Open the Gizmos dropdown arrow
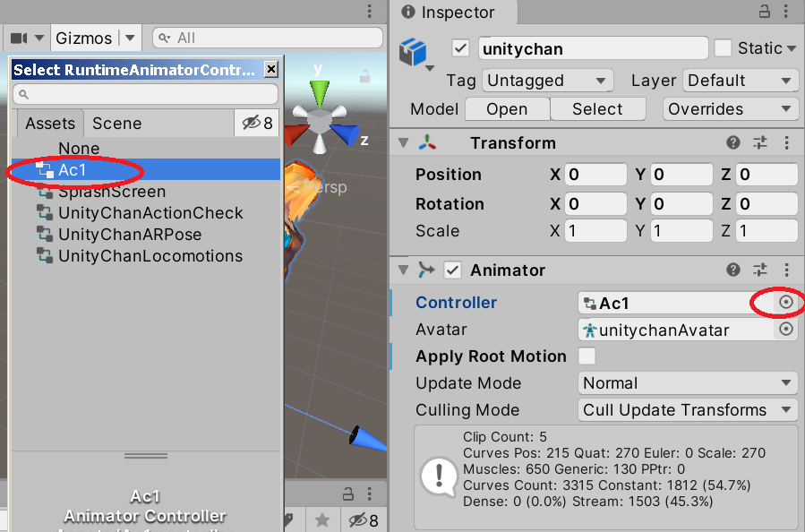805x532 pixels. click(x=130, y=38)
